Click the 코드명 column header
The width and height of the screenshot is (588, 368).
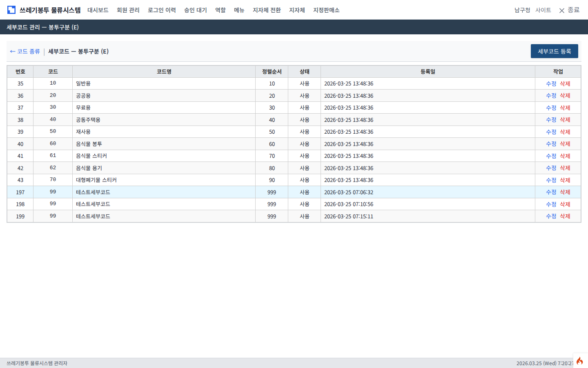coord(164,72)
